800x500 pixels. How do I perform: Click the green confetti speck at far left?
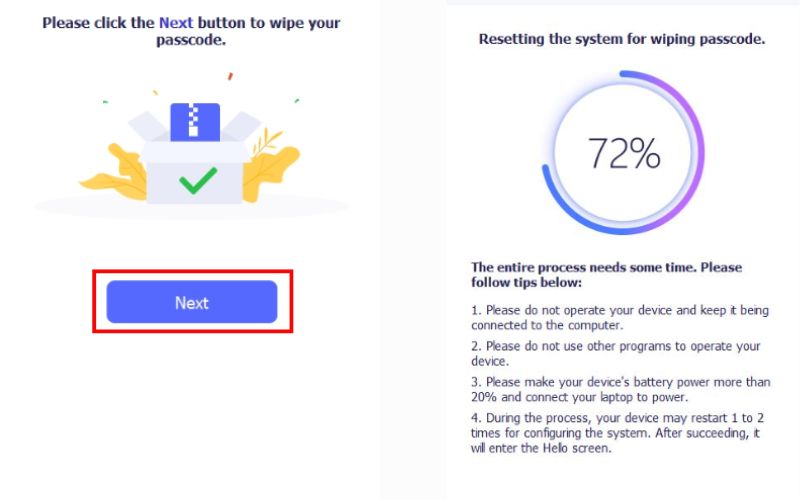pos(105,102)
